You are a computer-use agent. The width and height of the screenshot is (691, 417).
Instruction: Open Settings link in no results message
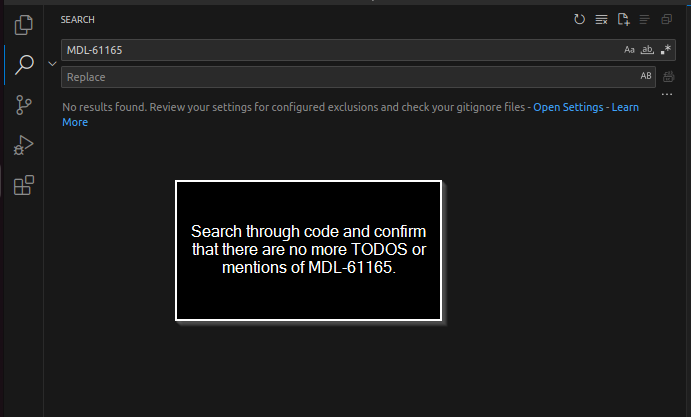(x=568, y=107)
